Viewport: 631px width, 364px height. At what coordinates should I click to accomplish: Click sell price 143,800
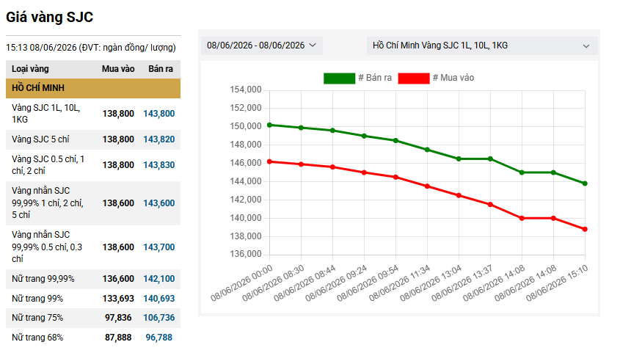pyautogui.click(x=159, y=114)
